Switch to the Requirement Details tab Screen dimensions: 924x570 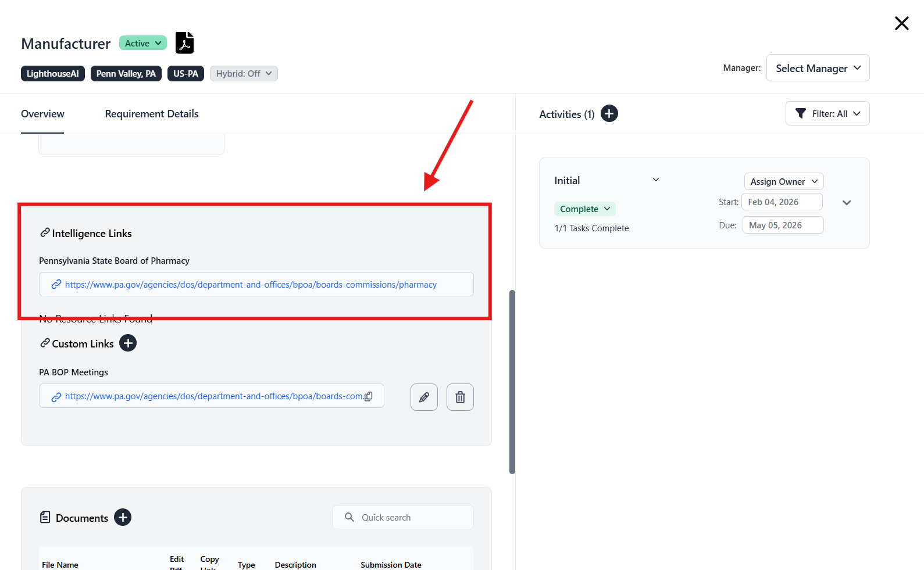(152, 114)
